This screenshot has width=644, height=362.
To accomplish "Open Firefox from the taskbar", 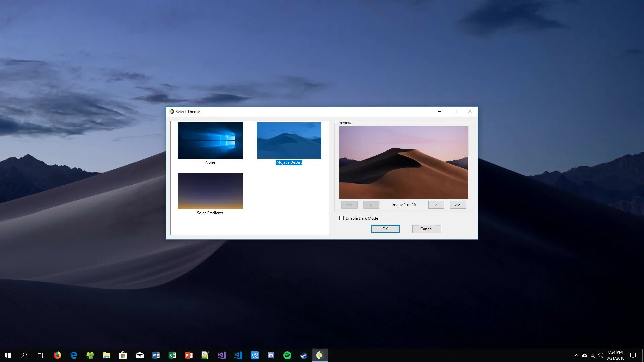I will click(57, 355).
